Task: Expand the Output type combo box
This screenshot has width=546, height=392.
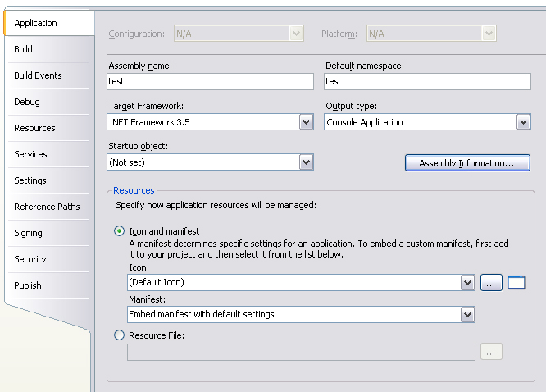Action: (523, 122)
